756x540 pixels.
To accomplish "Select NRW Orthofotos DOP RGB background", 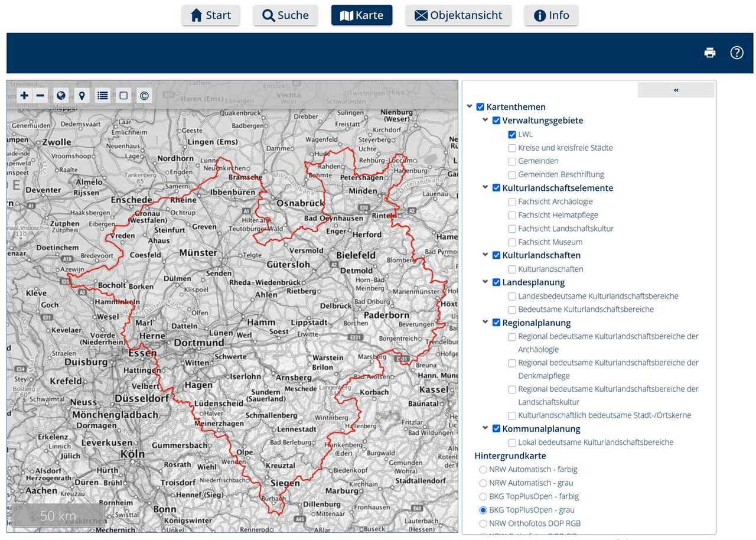I will (x=483, y=523).
